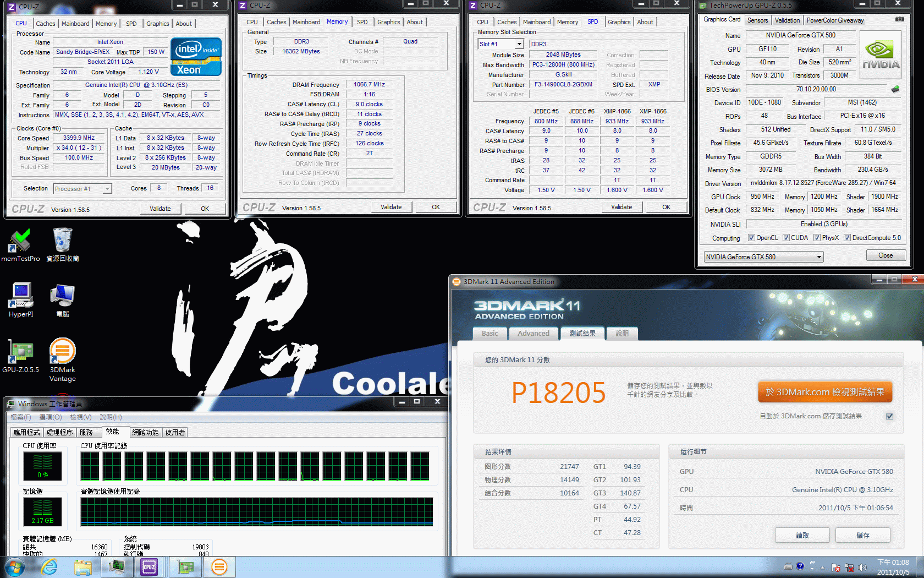Open Windows Explorer folder on the taskbar
The width and height of the screenshot is (924, 578).
pyautogui.click(x=83, y=567)
